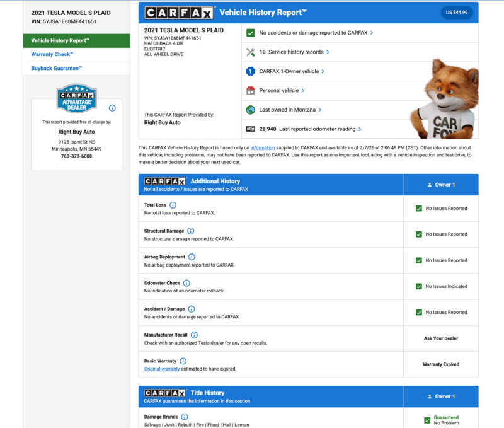This screenshot has width=504, height=428.
Task: Open the Airbag Deployment info icon
Action: [x=192, y=257]
